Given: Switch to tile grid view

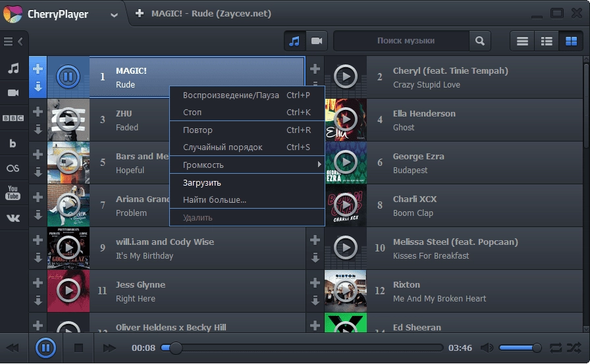Looking at the screenshot, I should coord(571,41).
